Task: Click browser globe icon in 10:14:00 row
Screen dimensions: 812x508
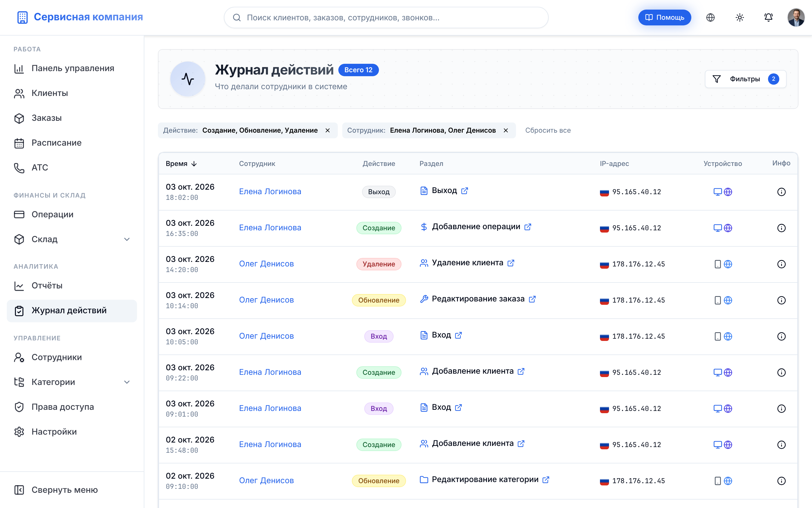Action: click(728, 300)
